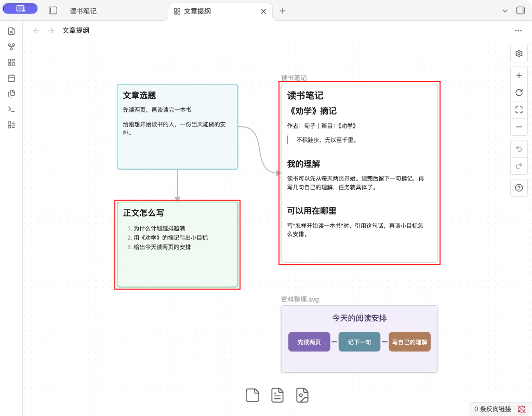
Task: Click the 《劝学》摘记 heading
Action: 312,111
